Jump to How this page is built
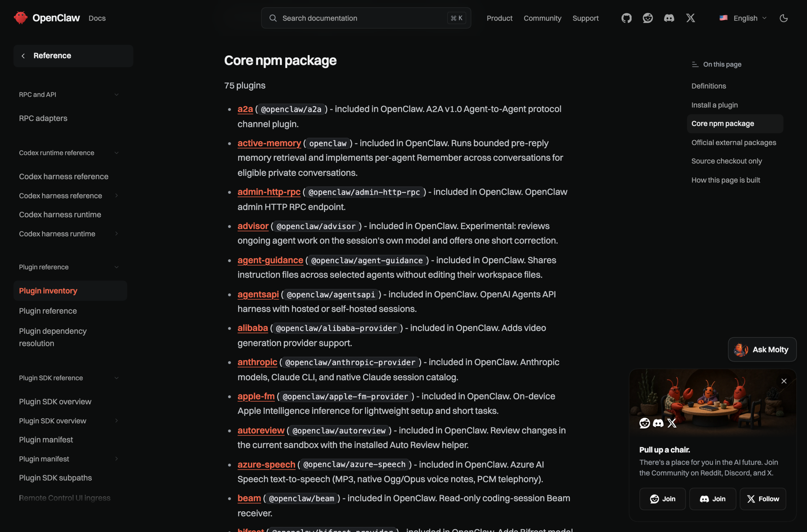The height and width of the screenshot is (532, 807). 726,180
